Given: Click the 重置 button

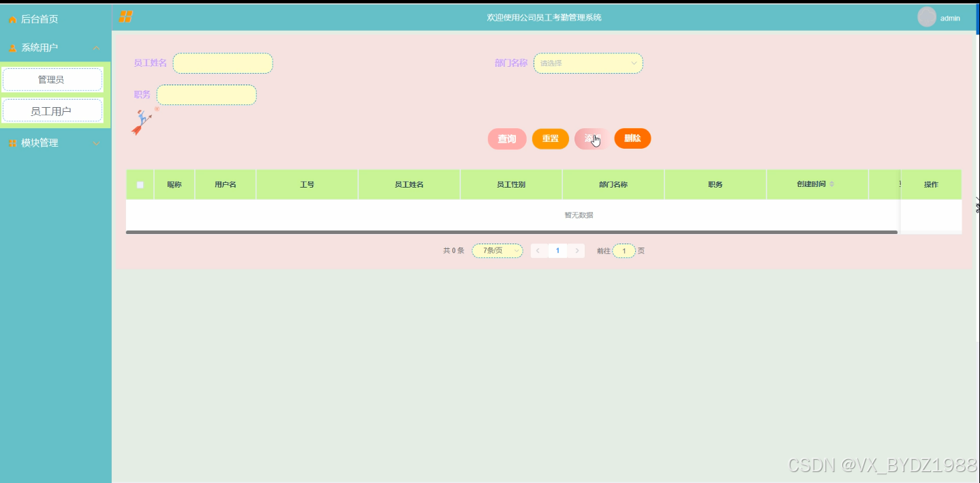Looking at the screenshot, I should coord(551,139).
